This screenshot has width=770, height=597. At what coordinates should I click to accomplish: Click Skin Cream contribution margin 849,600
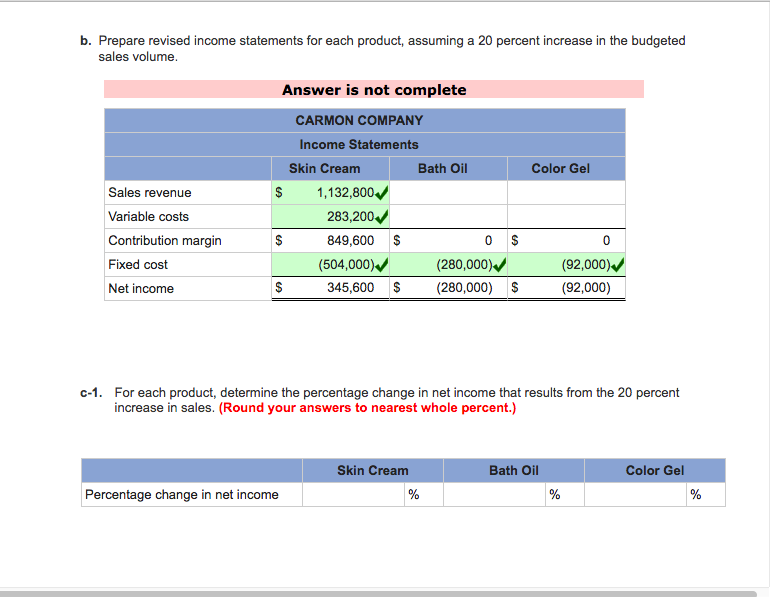(x=350, y=241)
